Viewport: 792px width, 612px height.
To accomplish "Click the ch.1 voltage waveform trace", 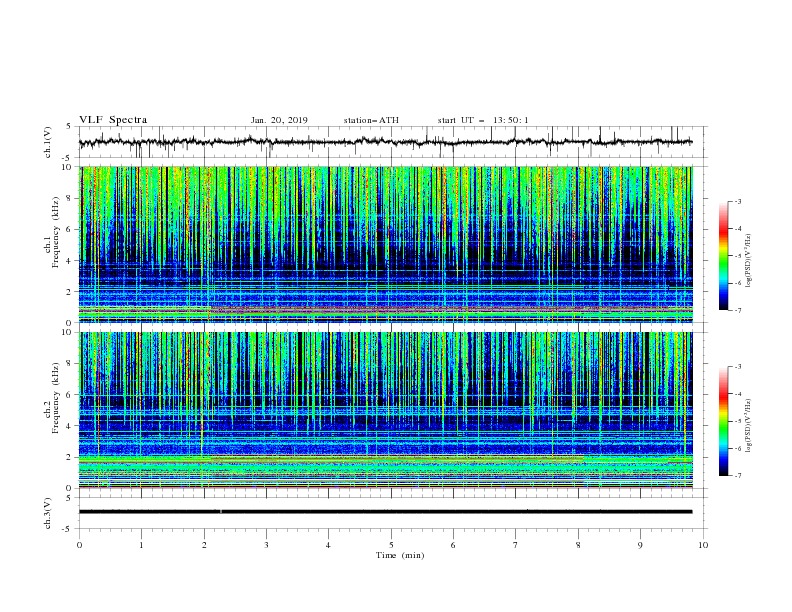I will [385, 142].
